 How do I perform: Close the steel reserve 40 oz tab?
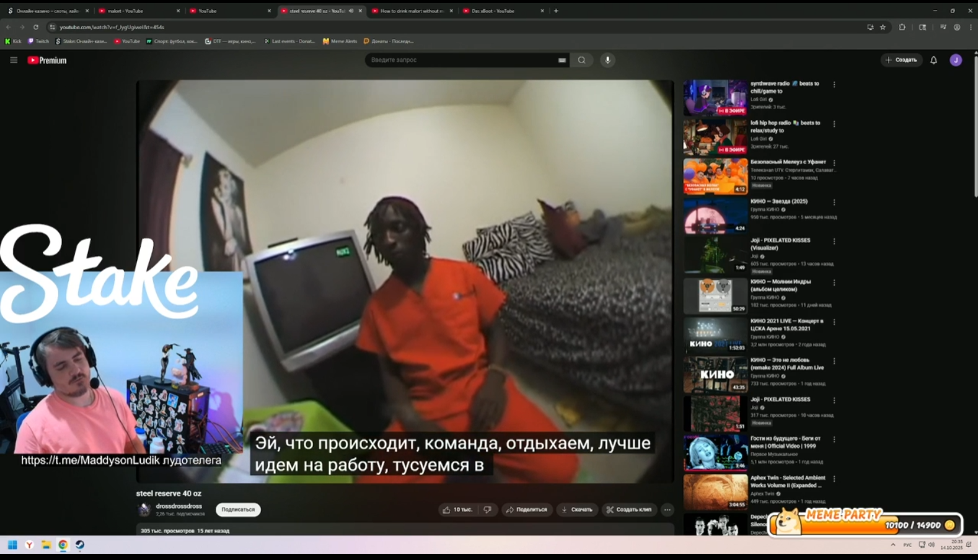[360, 11]
